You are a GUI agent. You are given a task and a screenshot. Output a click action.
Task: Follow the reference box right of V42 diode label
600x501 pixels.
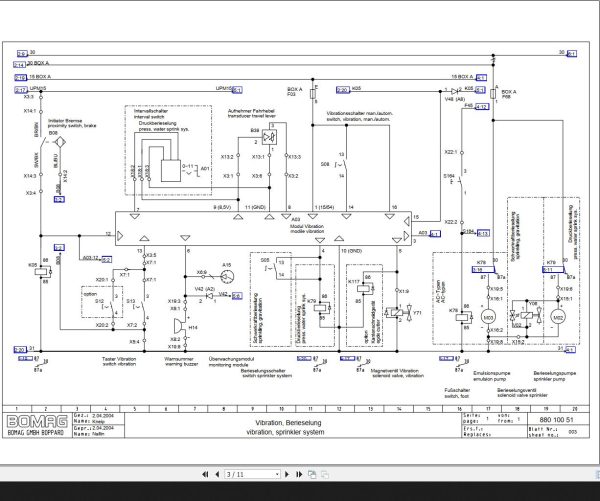pyautogui.click(x=237, y=296)
